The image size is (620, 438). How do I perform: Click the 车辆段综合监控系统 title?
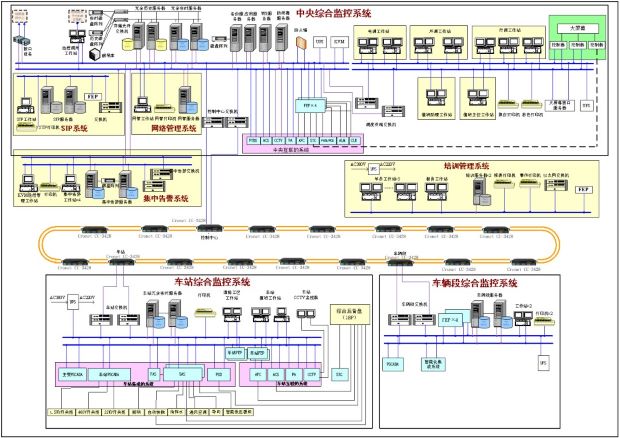pyautogui.click(x=475, y=283)
